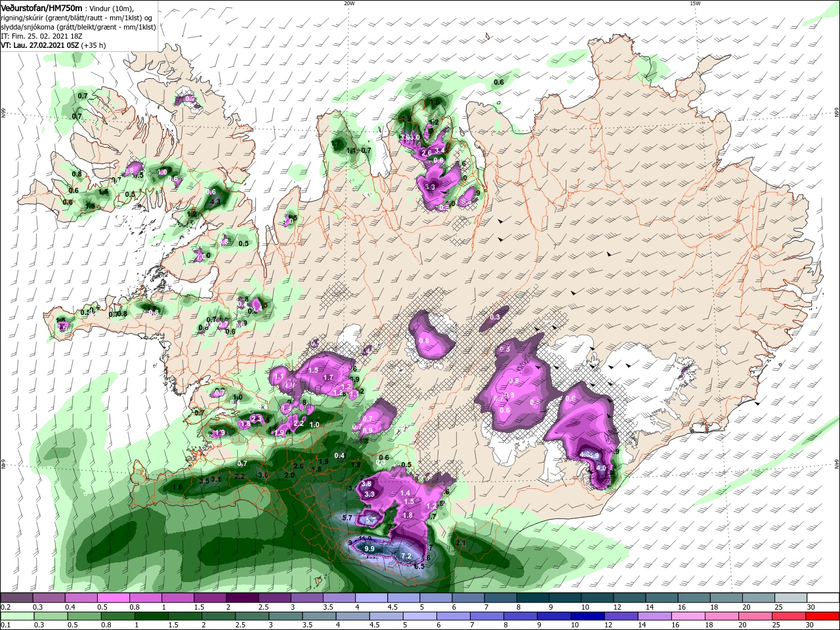The width and height of the screenshot is (840, 630).
Task: Pick the white upper legend swatch above 30
Action: coord(824,598)
